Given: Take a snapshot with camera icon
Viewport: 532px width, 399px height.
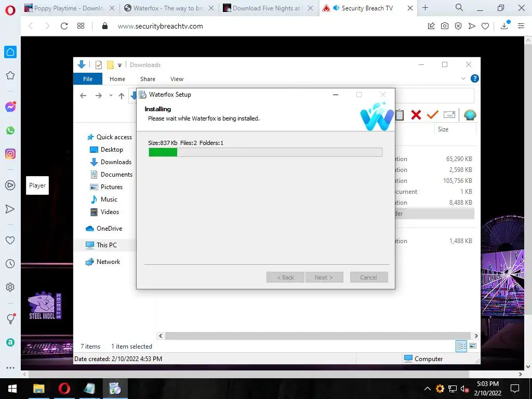Looking at the screenshot, I should [x=445, y=26].
